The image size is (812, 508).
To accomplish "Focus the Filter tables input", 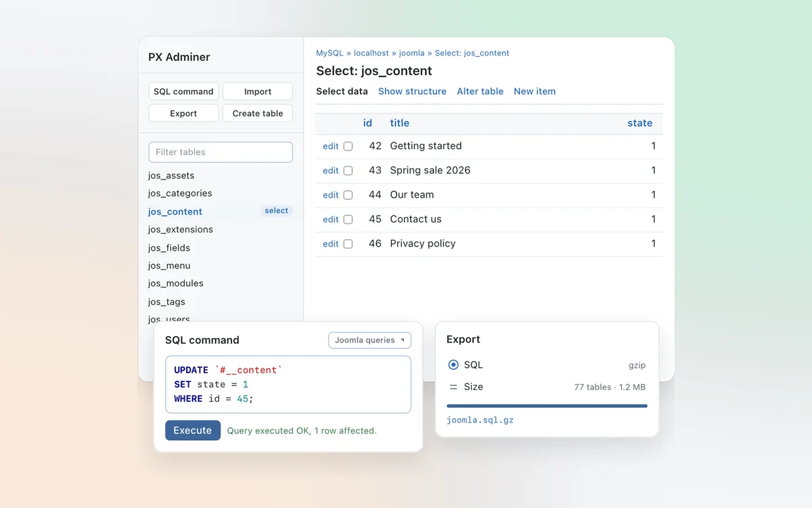I will [x=221, y=152].
